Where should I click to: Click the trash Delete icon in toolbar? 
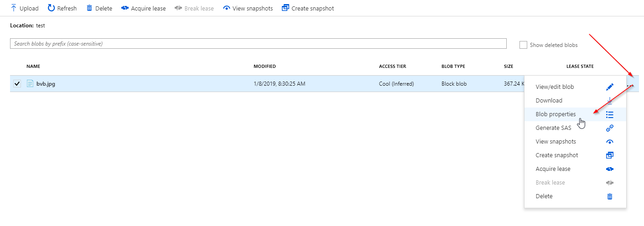[89, 8]
